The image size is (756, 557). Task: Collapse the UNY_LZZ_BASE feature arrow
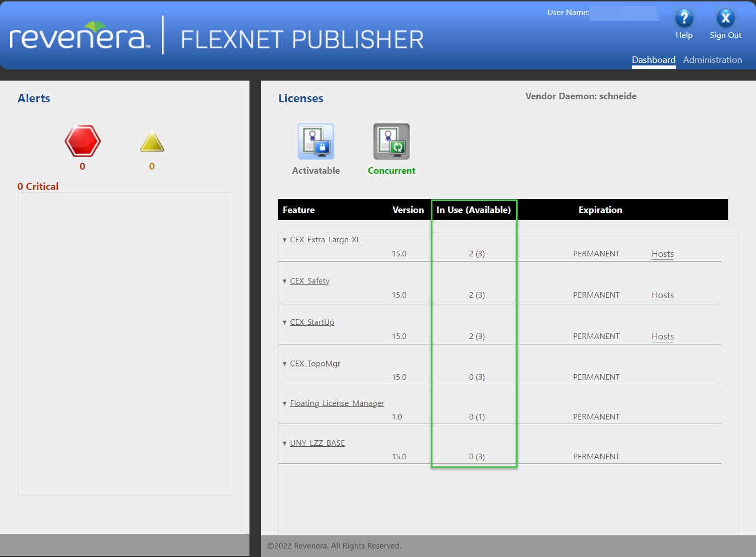pyautogui.click(x=285, y=444)
